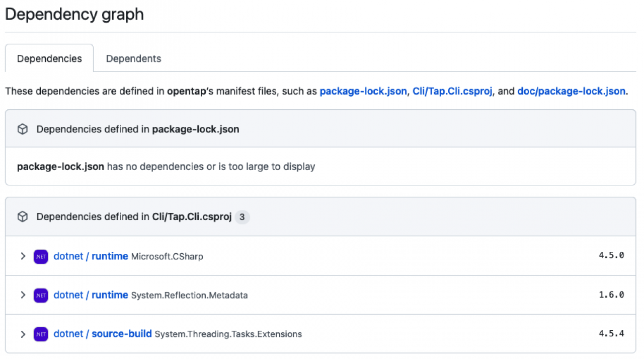Image resolution: width=644 pixels, height=359 pixels.
Task: Click the Microsoft.CSharp package name
Action: [167, 256]
